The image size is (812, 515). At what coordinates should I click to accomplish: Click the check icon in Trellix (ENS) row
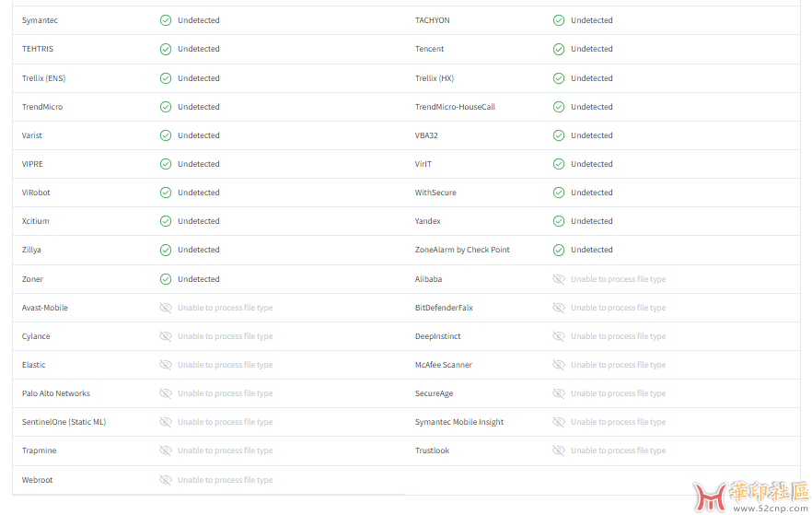[165, 78]
